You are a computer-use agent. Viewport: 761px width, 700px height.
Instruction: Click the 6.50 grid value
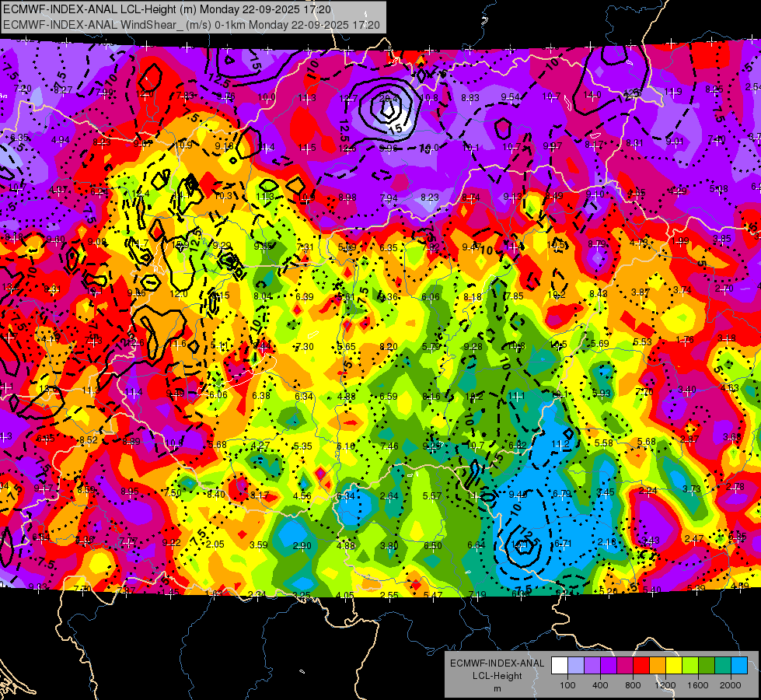[x=432, y=545]
